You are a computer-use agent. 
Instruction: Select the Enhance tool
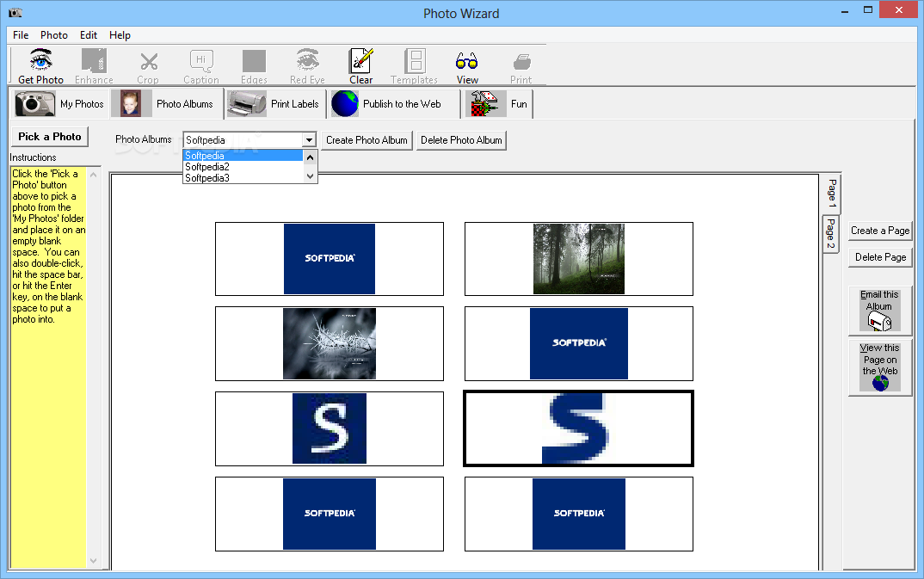point(94,66)
